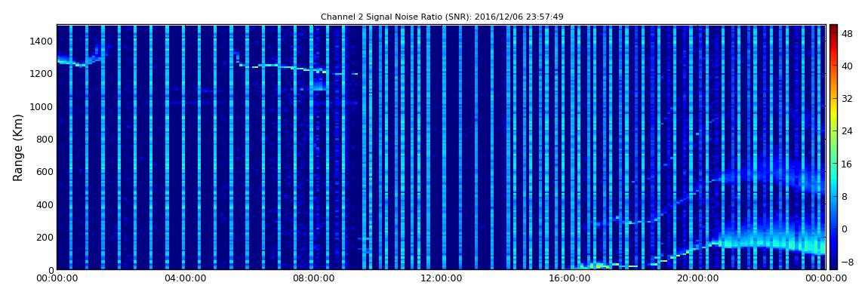Click the 'Range (Km)' y-axis label
Viewport: 868px width, 307px height.
pyautogui.click(x=18, y=147)
